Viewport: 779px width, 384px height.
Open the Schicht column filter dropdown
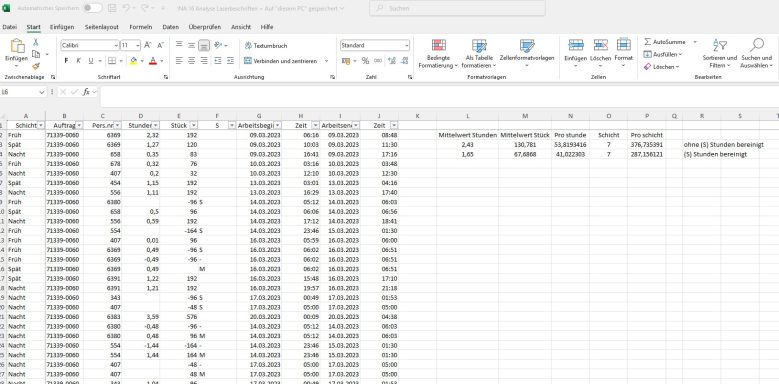[x=41, y=125]
